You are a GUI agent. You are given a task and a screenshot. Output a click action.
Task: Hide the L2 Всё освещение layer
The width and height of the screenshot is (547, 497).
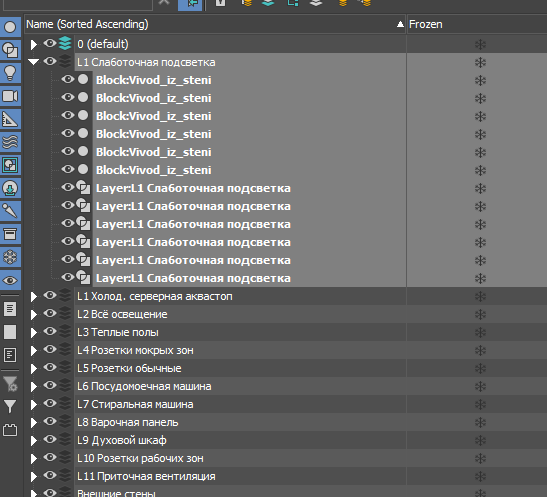(x=50, y=313)
